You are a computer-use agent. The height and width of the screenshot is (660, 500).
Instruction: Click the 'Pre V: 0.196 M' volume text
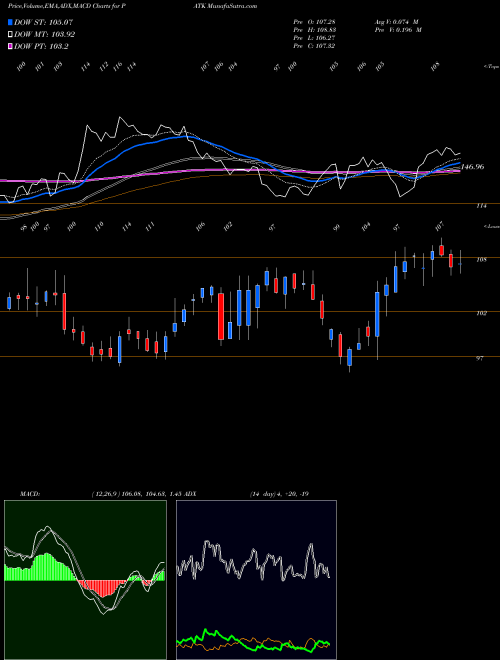tap(399, 30)
